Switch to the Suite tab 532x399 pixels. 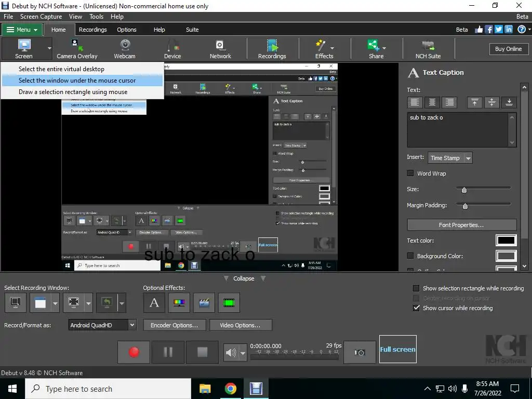coord(192,30)
